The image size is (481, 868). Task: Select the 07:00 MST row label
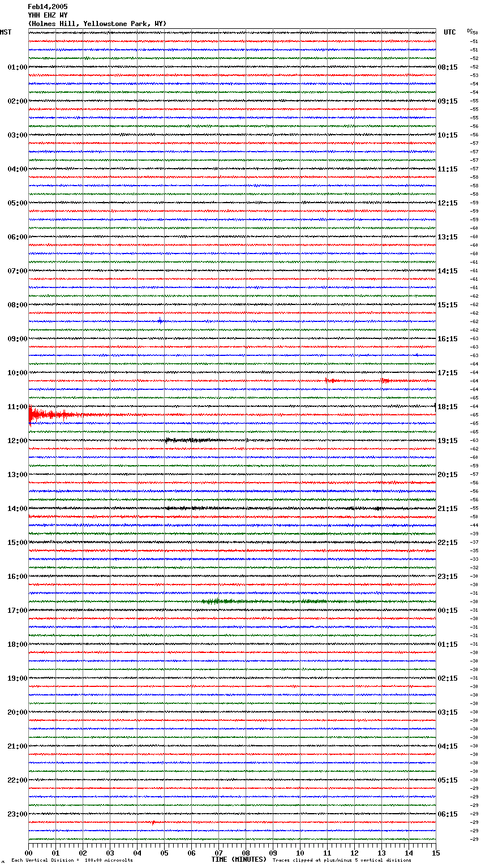coord(18,271)
